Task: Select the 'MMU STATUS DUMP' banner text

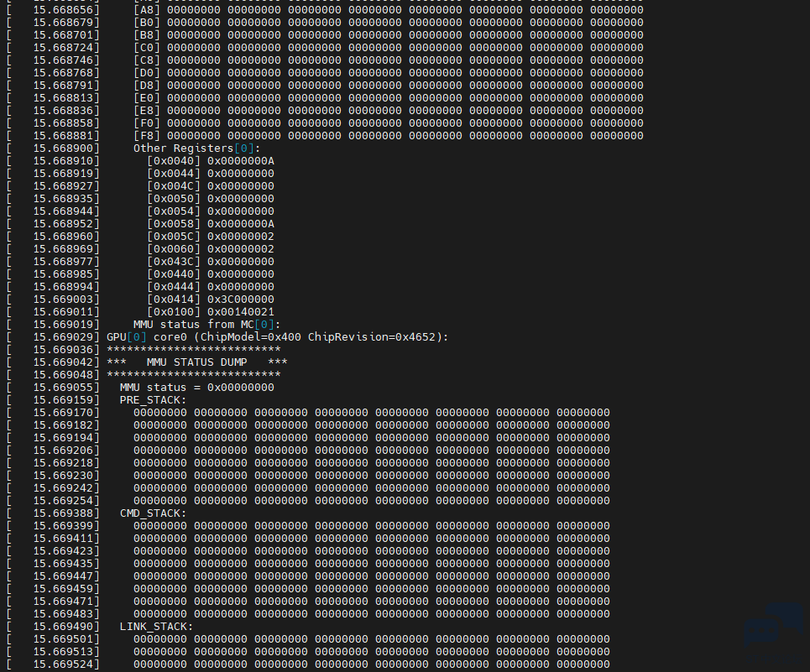Action: coord(196,362)
